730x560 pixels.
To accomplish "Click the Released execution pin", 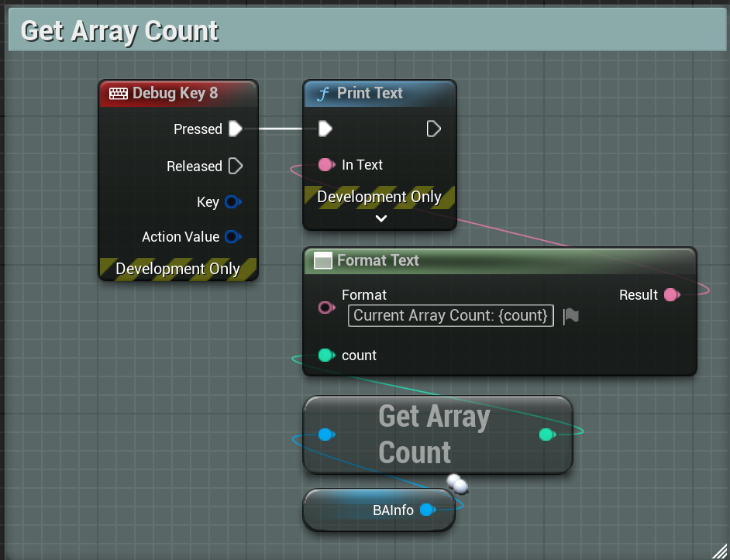I will (236, 166).
